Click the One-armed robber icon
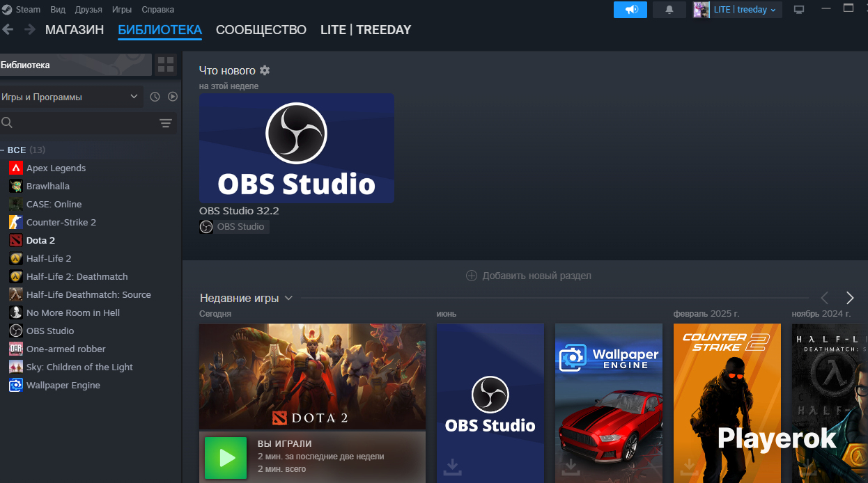 click(x=16, y=349)
